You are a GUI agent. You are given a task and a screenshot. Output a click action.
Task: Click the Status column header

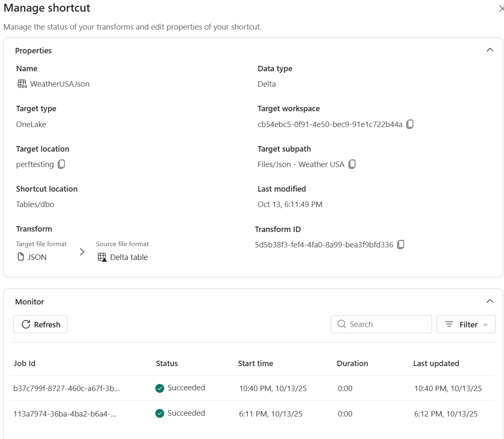click(x=167, y=363)
